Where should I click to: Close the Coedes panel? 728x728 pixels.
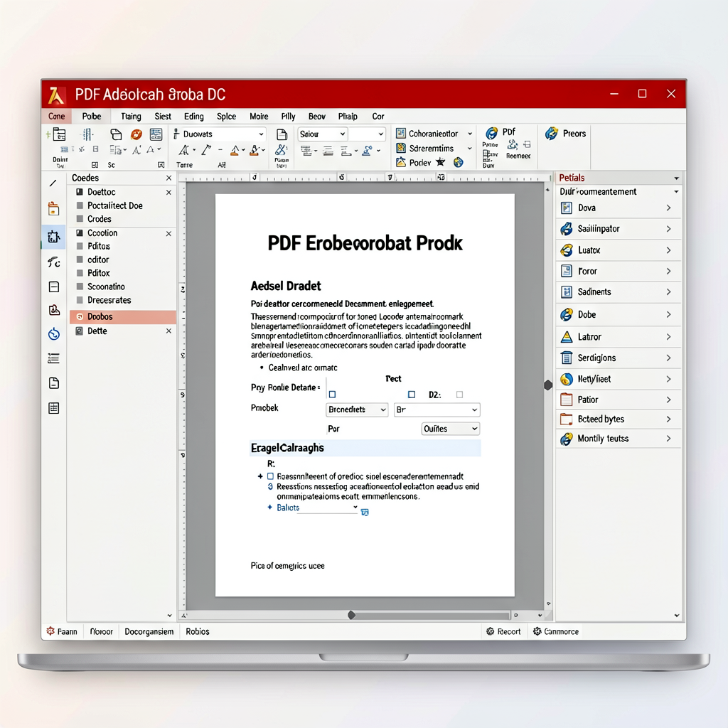coord(168,178)
